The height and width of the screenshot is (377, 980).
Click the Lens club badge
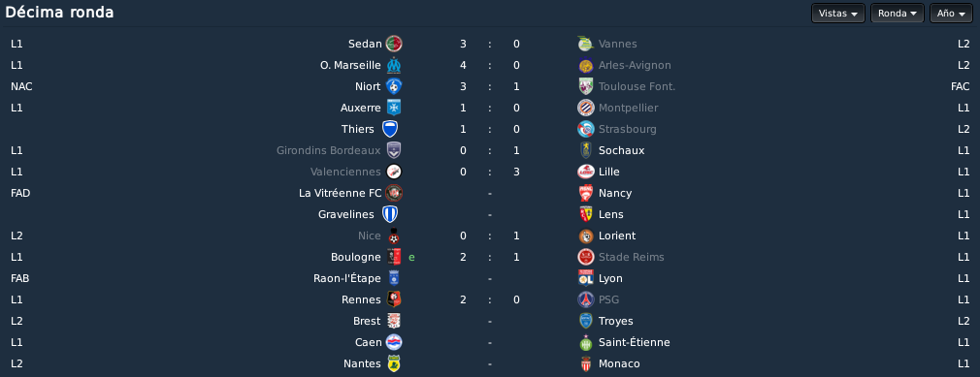tap(586, 214)
